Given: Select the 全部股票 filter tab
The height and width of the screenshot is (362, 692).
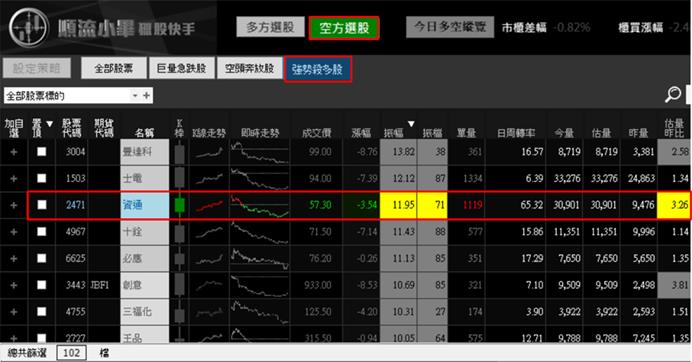Looking at the screenshot, I should [114, 68].
